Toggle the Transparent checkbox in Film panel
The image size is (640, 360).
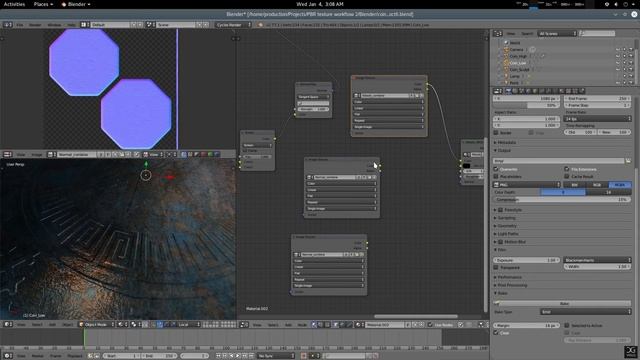pos(496,267)
